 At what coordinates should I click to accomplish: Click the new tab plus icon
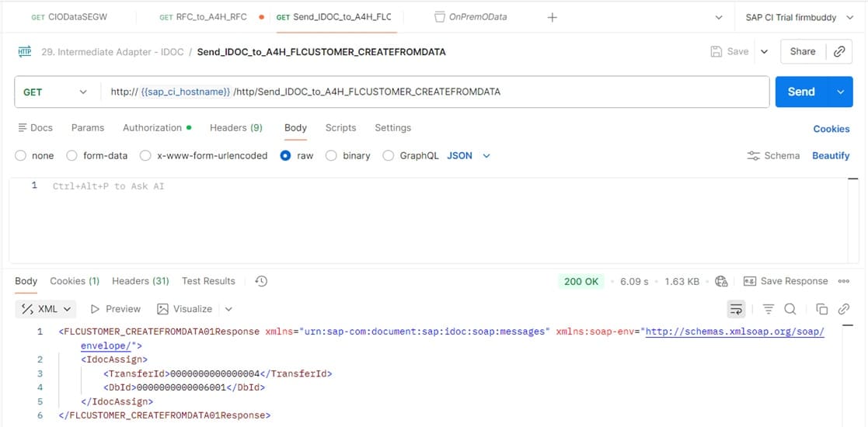[x=552, y=17]
